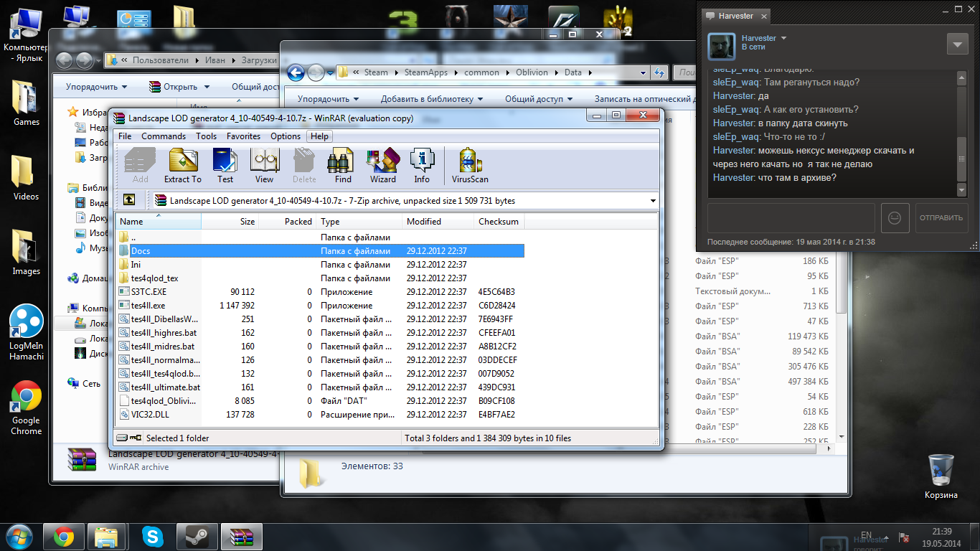Open the Options menu in WinRAR
This screenshot has width=980, height=551.
pos(286,136)
